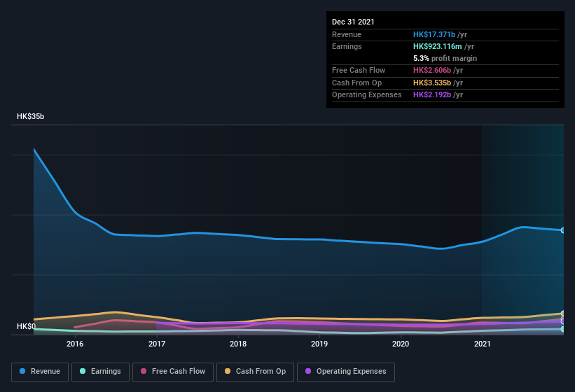Click the 2019 label on the x-axis
Screen dimensions: 575x392
[x=319, y=344]
